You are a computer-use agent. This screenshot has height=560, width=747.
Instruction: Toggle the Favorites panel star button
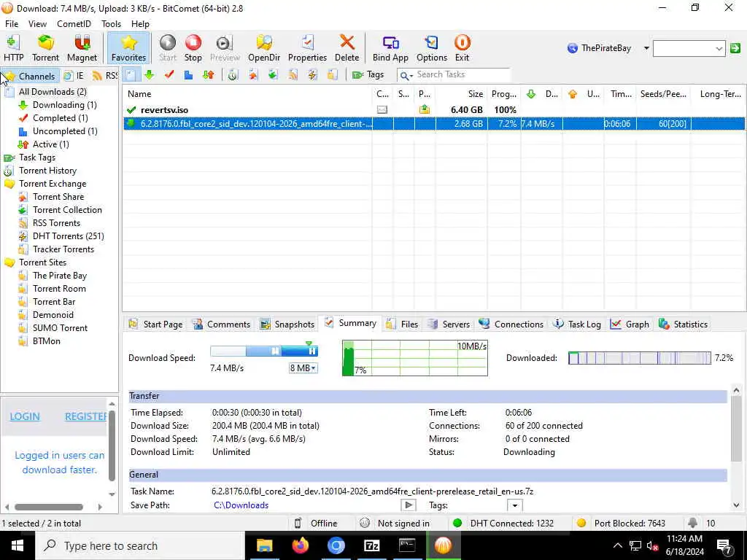(128, 48)
